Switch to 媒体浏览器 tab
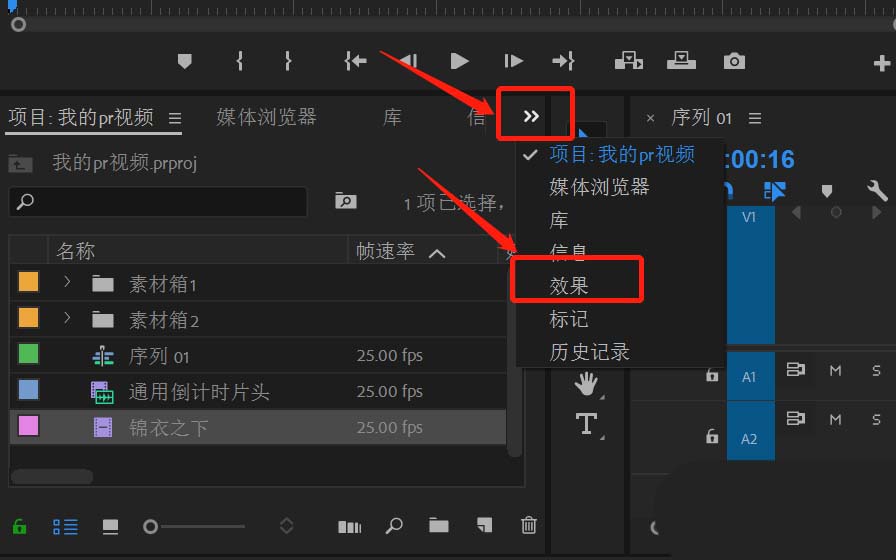Screen dimensions: 896x560 266,117
